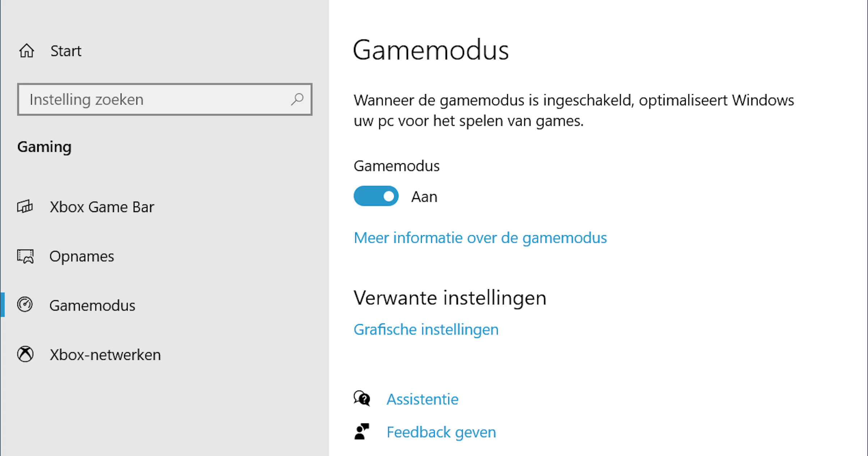This screenshot has height=456, width=868.
Task: Click the Feedback geven link
Action: (441, 431)
